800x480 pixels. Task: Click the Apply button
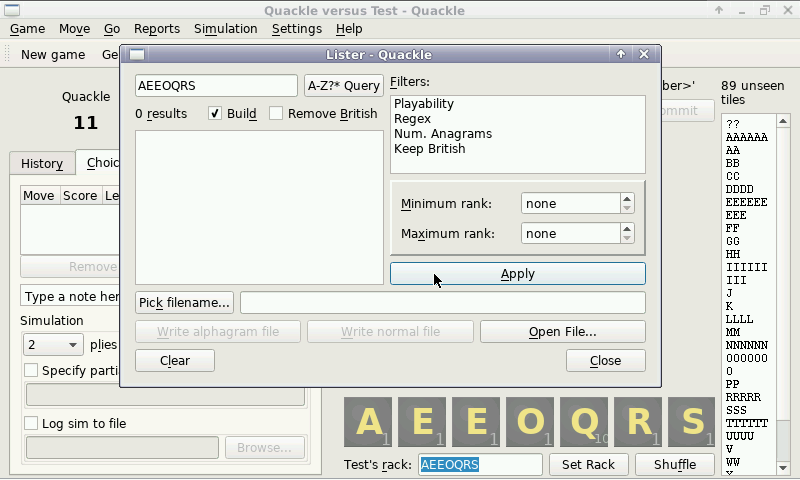tap(518, 274)
